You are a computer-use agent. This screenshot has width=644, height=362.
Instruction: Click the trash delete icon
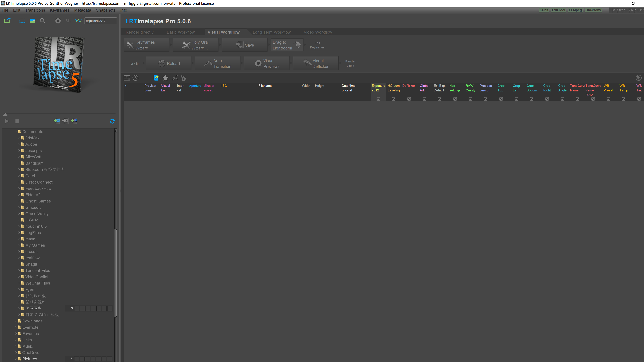click(x=184, y=78)
